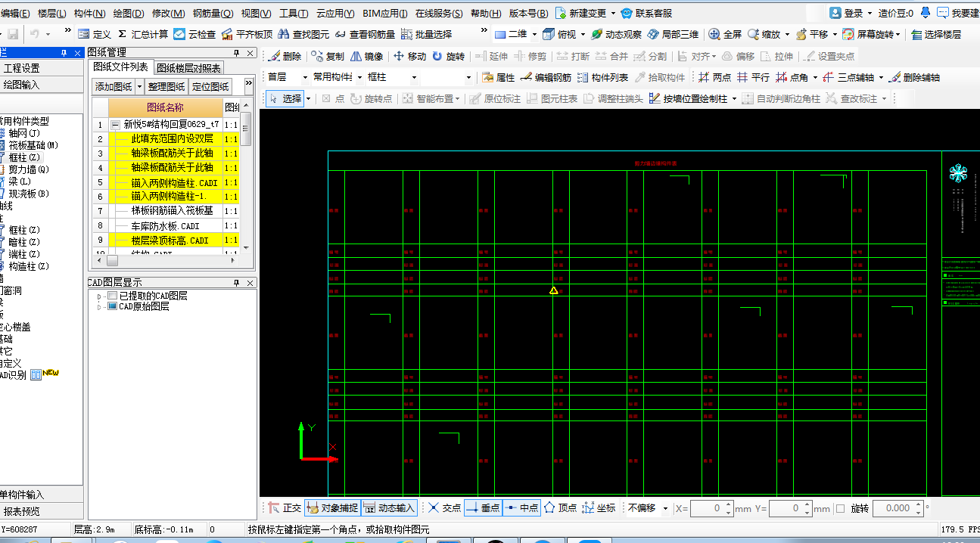
Task: Open the 楼层 menu
Action: pos(51,14)
